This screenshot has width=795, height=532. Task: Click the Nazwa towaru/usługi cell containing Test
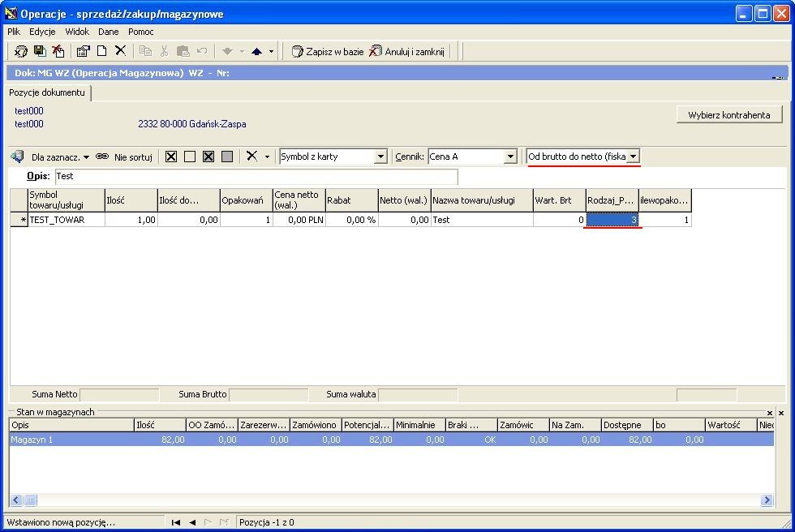click(x=482, y=220)
